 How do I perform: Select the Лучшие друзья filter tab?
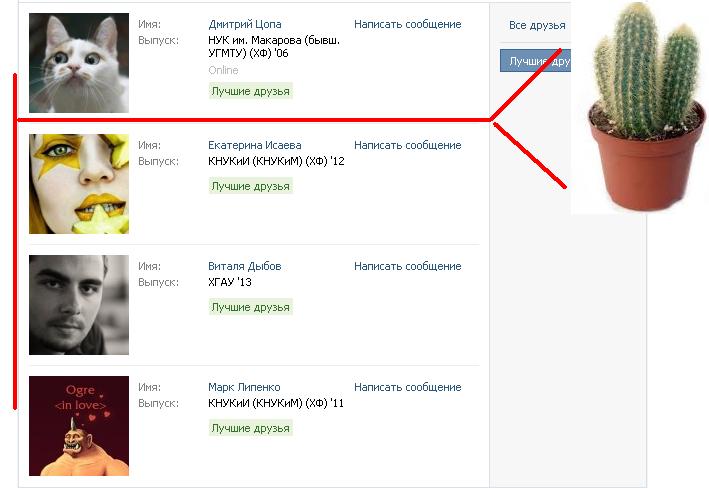pos(535,61)
